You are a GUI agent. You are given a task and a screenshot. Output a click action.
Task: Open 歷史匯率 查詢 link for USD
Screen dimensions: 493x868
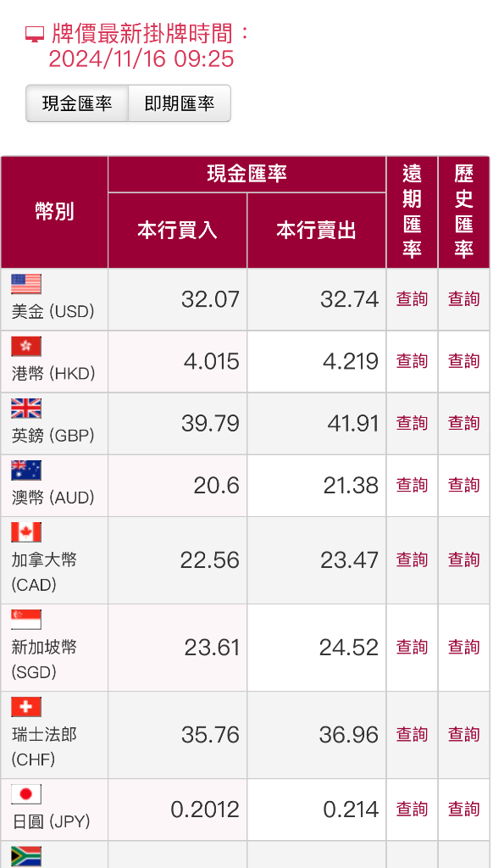(463, 299)
